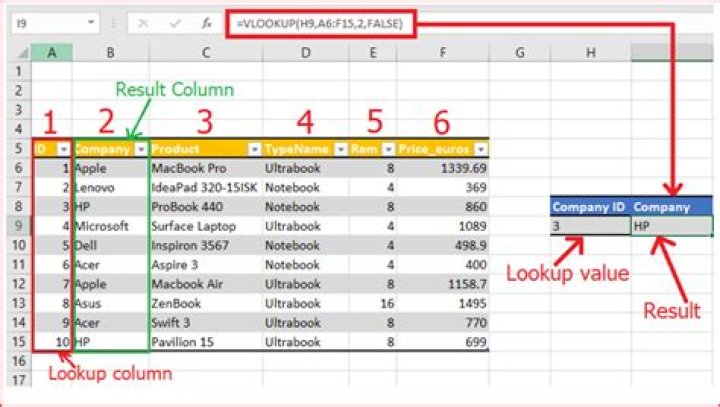Click the price cell 498.9
Screen dimensions: 720x407
click(443, 245)
